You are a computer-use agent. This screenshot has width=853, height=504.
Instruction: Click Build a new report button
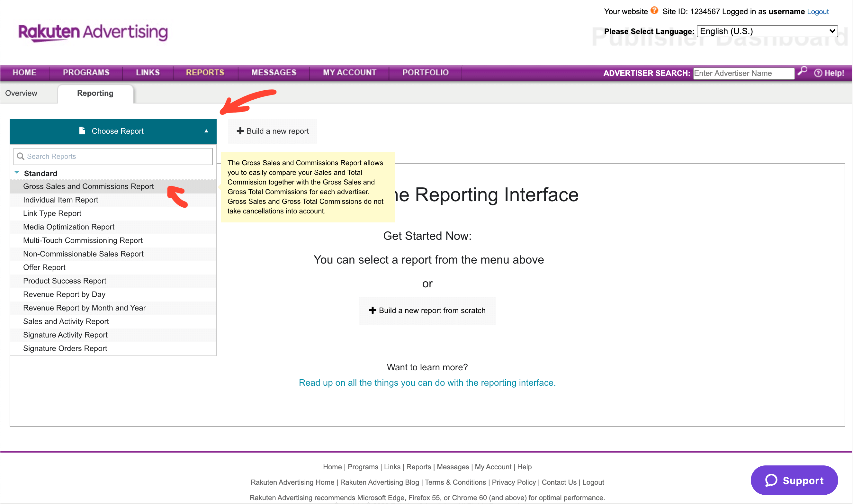(x=272, y=131)
